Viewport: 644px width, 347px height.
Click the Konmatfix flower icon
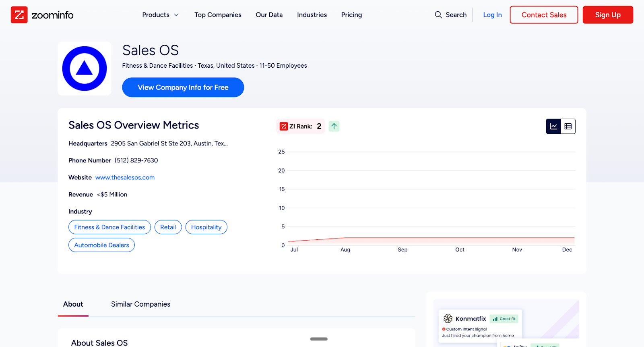[448, 319]
